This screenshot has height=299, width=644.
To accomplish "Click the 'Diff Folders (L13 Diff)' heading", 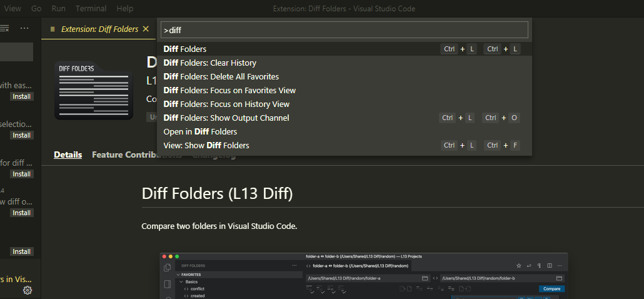I will (x=217, y=193).
